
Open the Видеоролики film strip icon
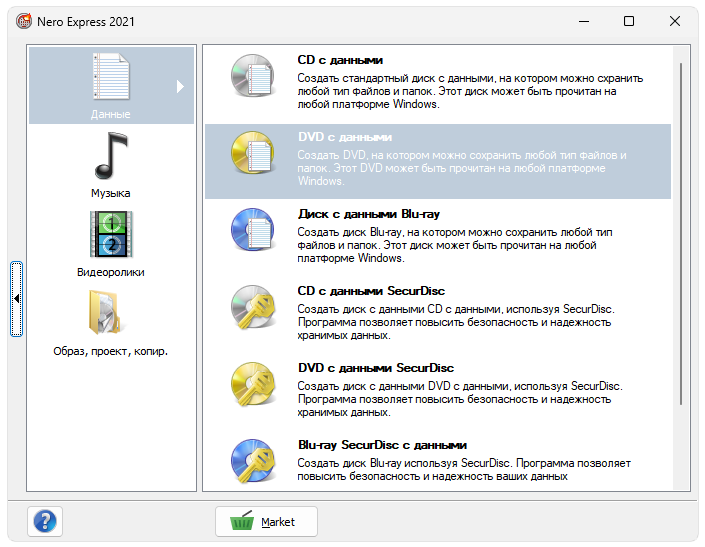pos(111,234)
